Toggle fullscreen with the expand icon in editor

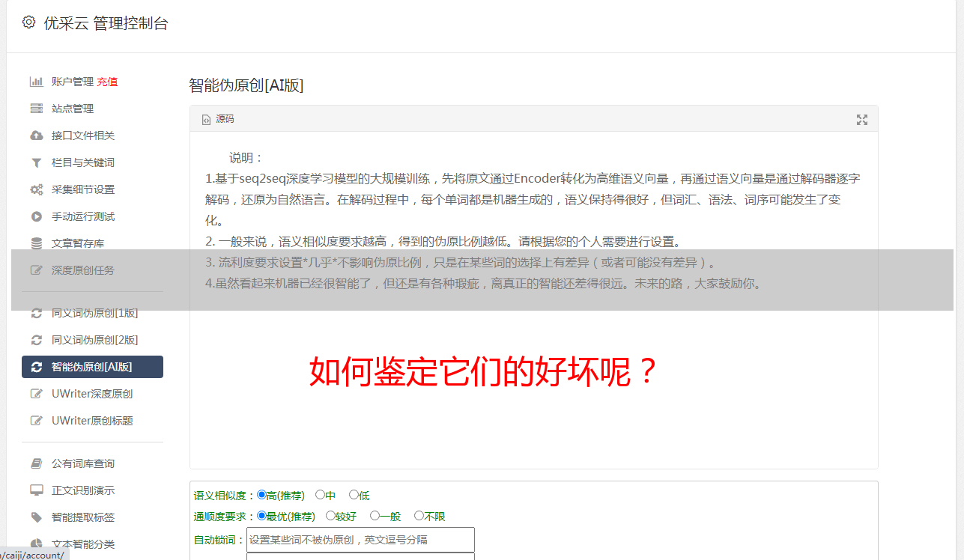point(862,120)
